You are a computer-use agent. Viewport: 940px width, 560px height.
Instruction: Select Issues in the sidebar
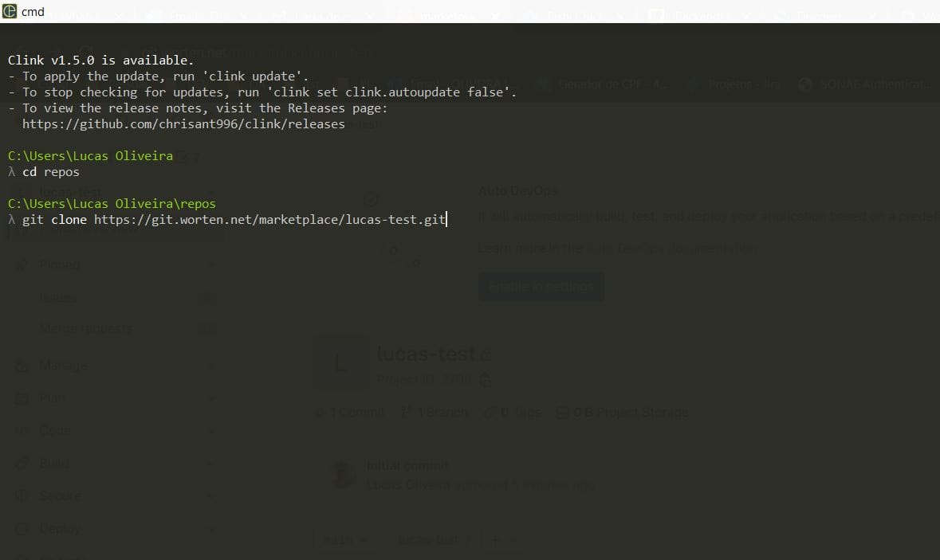tap(58, 297)
